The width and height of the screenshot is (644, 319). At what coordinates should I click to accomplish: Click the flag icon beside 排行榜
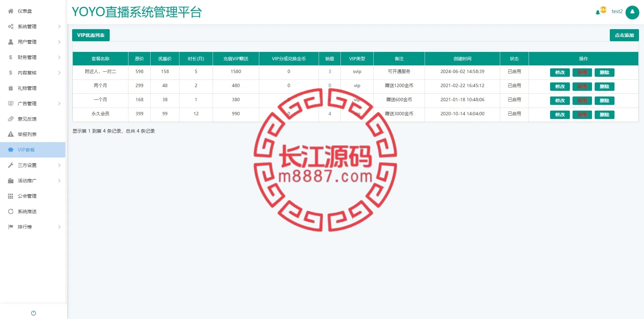[x=11, y=227]
